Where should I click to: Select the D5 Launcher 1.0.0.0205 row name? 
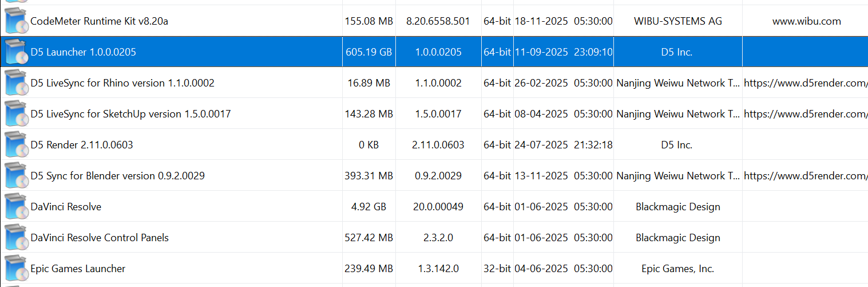[x=84, y=52]
